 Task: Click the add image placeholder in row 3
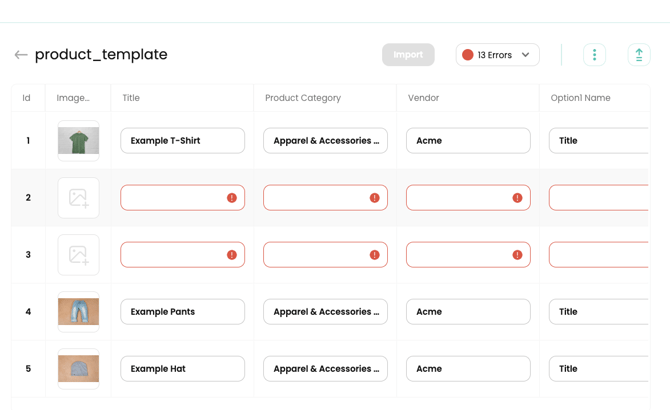[78, 255]
